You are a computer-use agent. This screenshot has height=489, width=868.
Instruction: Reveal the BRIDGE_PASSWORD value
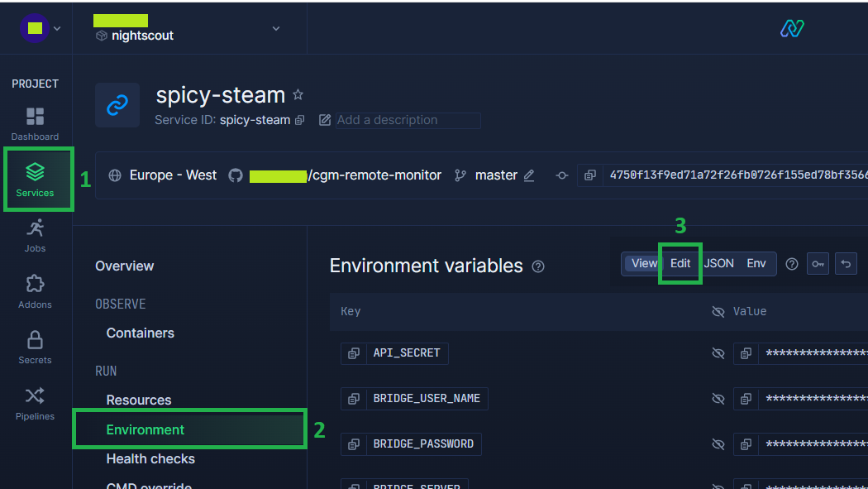[718, 444]
